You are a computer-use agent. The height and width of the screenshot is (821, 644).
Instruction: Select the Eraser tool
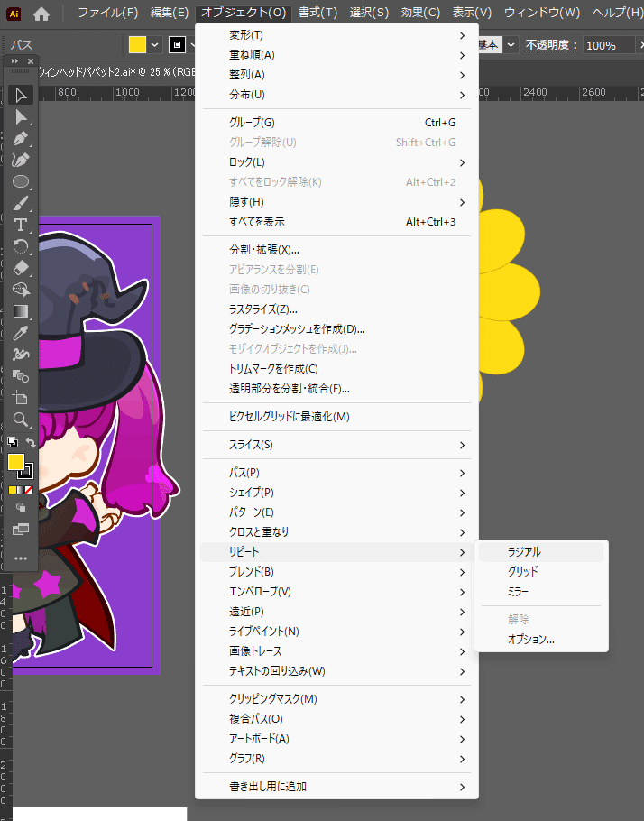click(x=21, y=268)
